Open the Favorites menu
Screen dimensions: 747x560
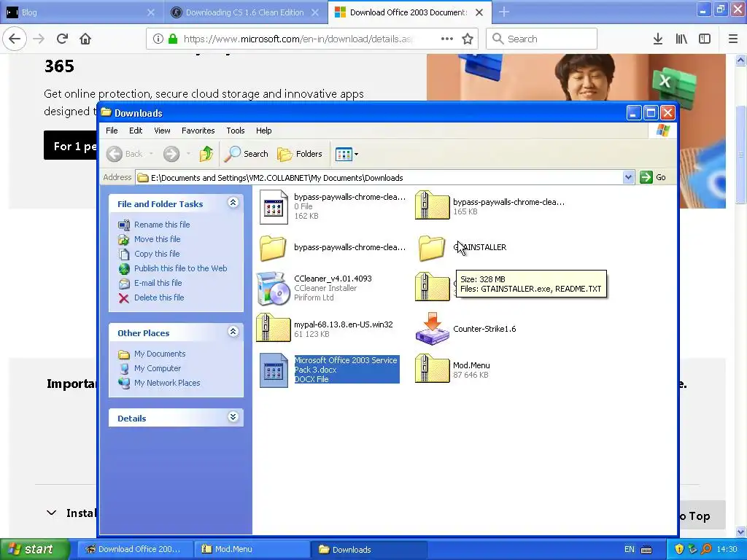[198, 131]
